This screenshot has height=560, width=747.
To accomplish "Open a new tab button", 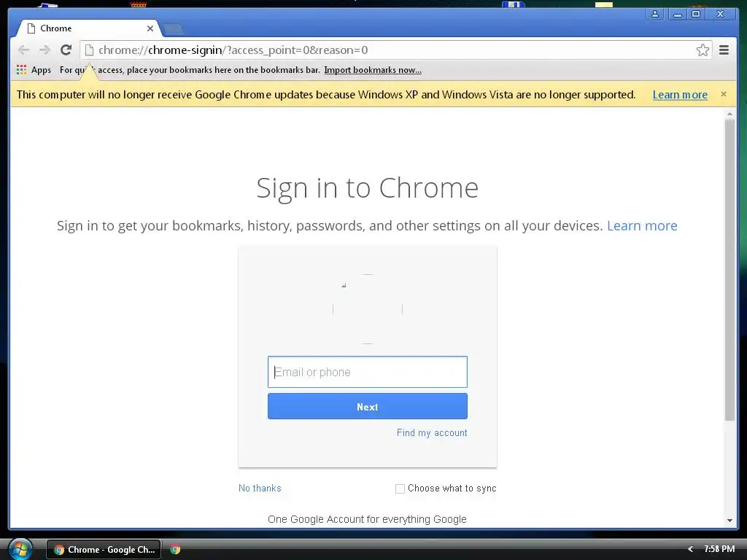I will point(174,29).
